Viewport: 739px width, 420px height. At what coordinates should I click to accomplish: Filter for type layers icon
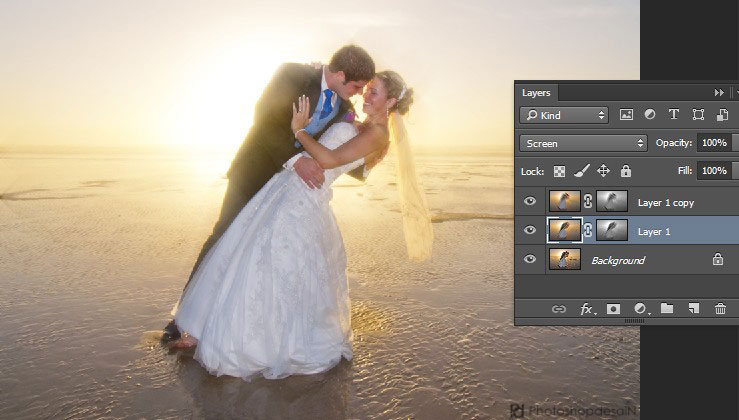click(x=674, y=115)
